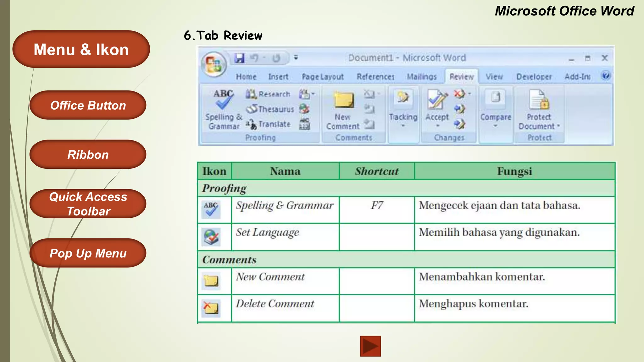Image resolution: width=644 pixels, height=362 pixels.
Task: Click the Set Language globe icon in ribbon
Action: (x=304, y=109)
